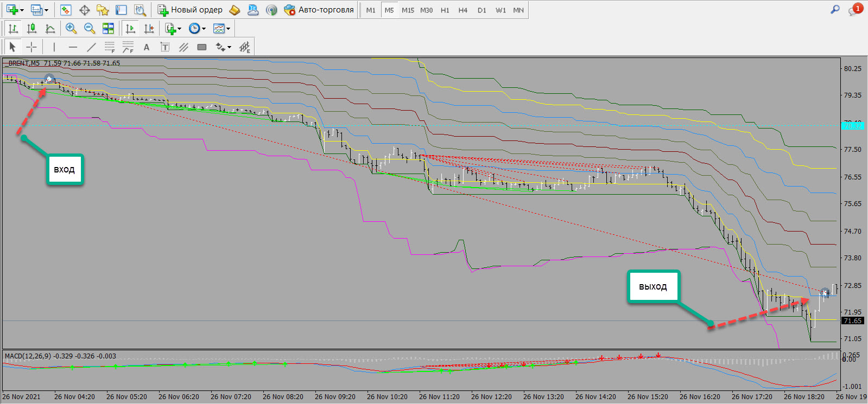Select the H1 timeframe
The image size is (868, 404).
(x=445, y=10)
